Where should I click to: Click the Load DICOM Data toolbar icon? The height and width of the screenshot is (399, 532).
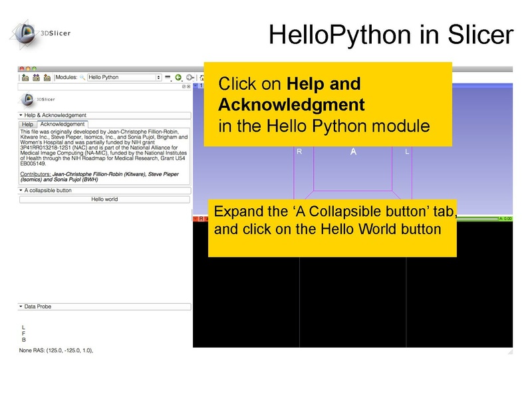[36, 78]
